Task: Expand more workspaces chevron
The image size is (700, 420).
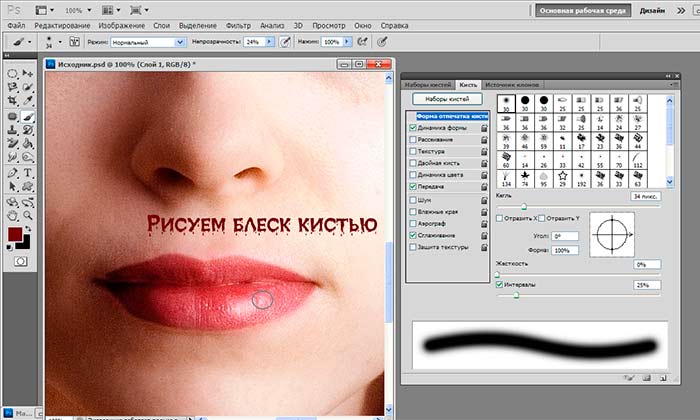Action: 681,11
